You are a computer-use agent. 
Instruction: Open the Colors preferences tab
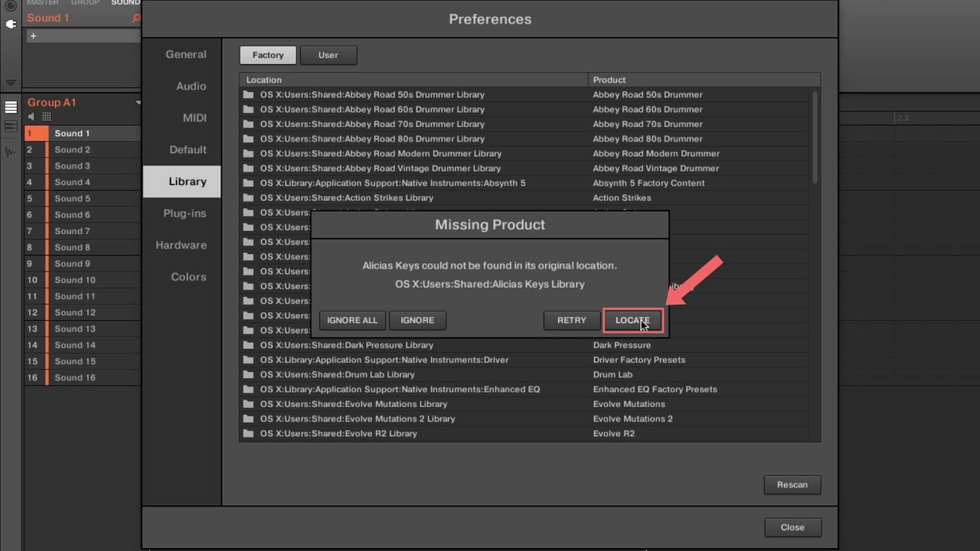[188, 277]
